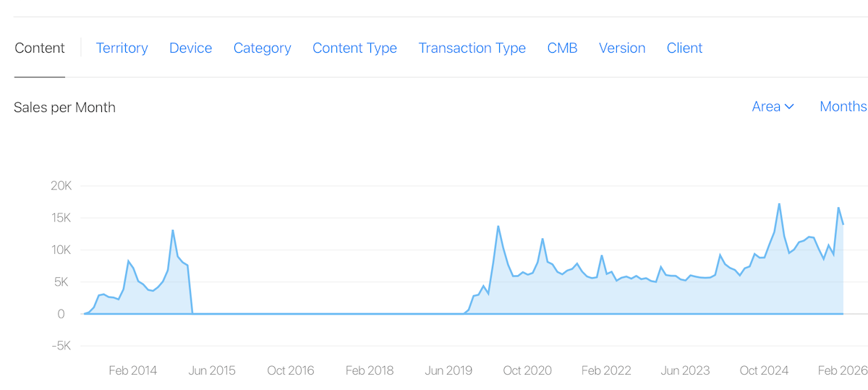The height and width of the screenshot is (390, 868).
Task: Open the Transaction Type tab
Action: (472, 48)
